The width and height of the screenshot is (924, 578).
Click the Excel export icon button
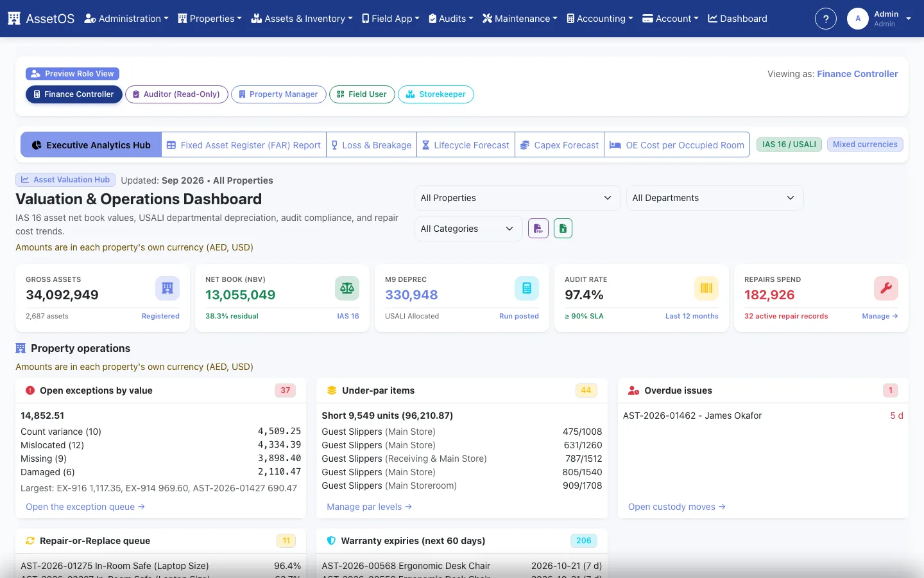pyautogui.click(x=563, y=228)
